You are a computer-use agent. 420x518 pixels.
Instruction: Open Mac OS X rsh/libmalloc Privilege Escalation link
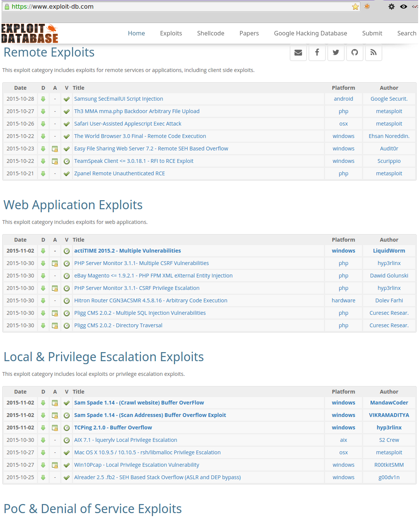coord(147,452)
